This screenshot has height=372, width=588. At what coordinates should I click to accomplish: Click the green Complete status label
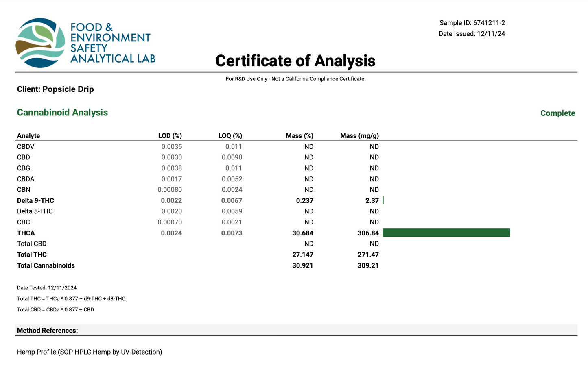[557, 113]
